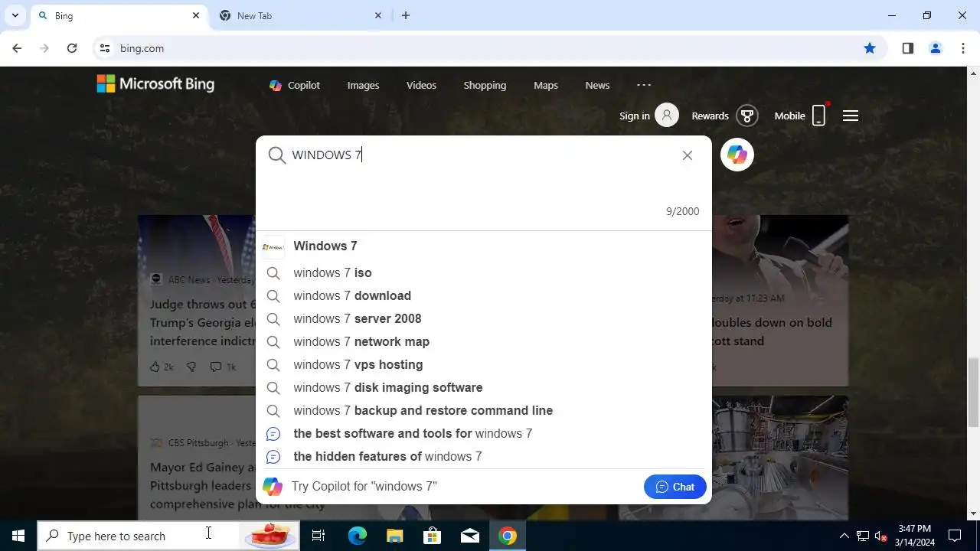Image resolution: width=980 pixels, height=551 pixels.
Task: View site information icon in address bar
Action: (x=105, y=48)
